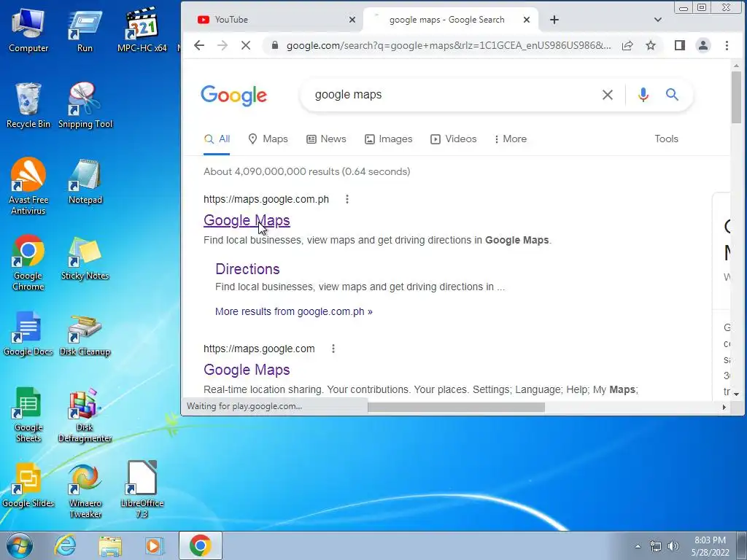Image resolution: width=747 pixels, height=560 pixels.
Task: Click Chrome taskbar button
Action: click(201, 545)
